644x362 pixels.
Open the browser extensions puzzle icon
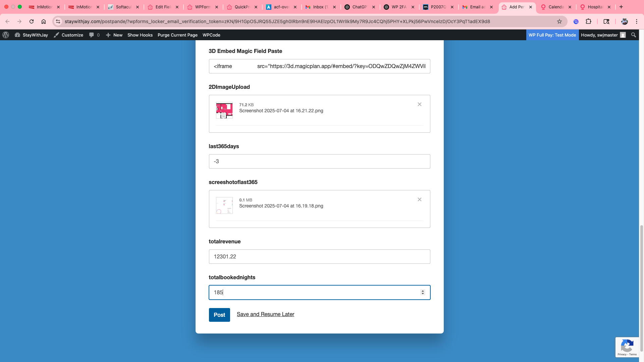(x=588, y=21)
